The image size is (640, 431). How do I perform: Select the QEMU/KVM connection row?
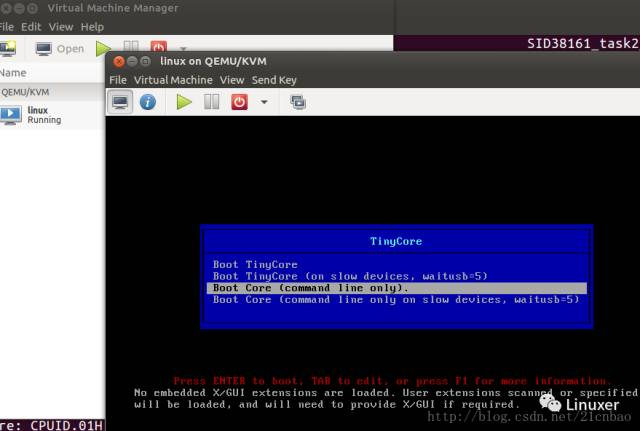click(52, 92)
